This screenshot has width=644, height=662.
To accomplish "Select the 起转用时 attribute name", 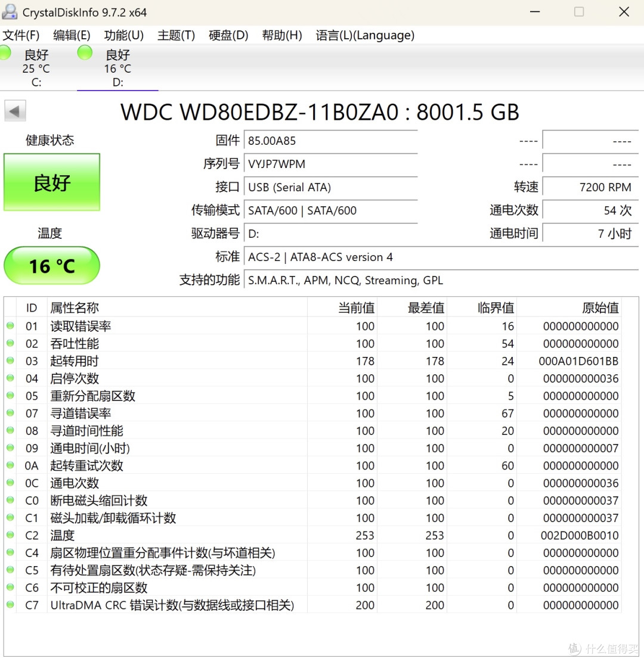I will click(75, 361).
